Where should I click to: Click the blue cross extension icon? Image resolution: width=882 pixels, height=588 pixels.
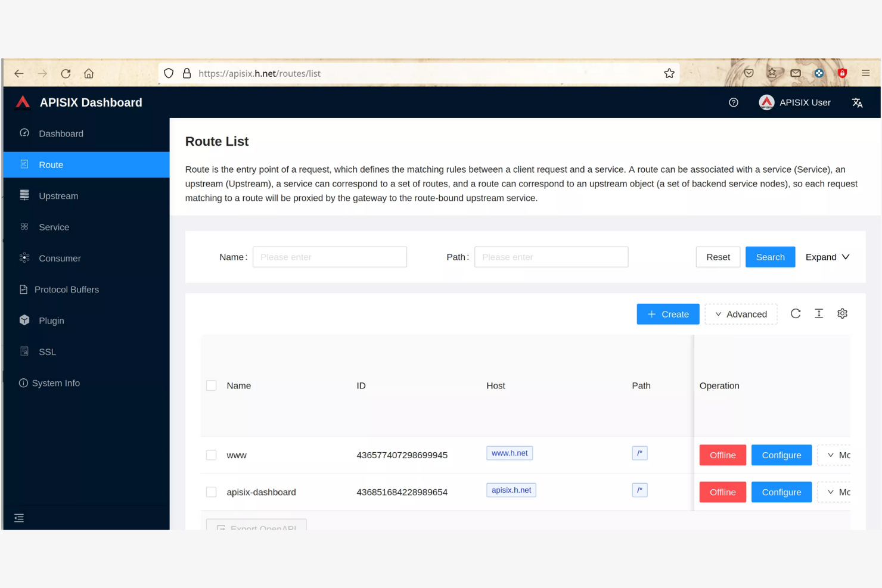click(x=819, y=73)
